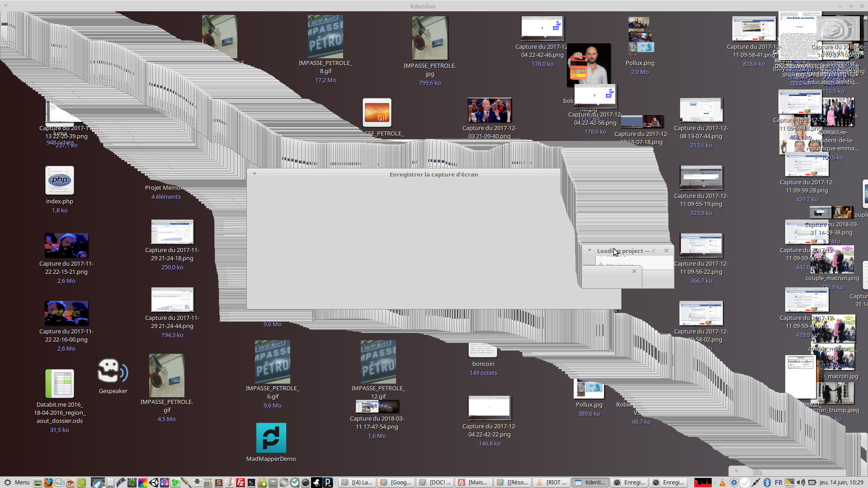Click the volume speaker tray icon

[x=801, y=483]
